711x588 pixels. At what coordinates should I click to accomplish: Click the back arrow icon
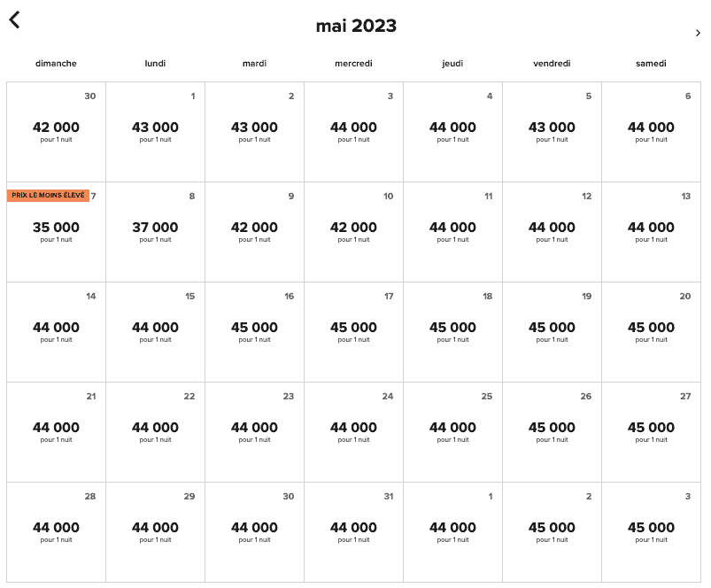(x=14, y=19)
